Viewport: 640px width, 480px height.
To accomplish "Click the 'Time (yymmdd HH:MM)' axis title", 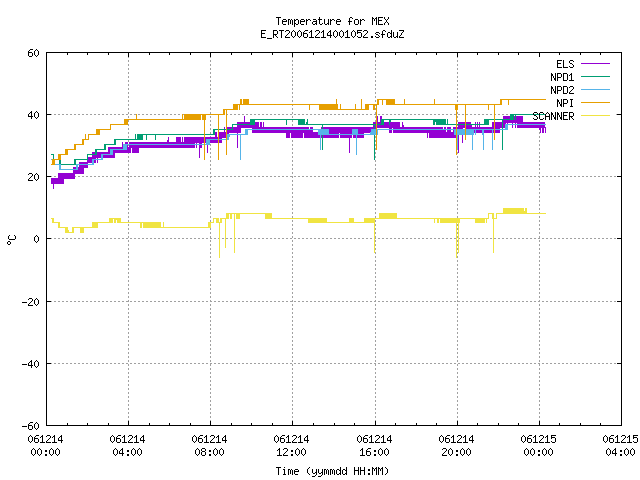I will tap(332, 471).
